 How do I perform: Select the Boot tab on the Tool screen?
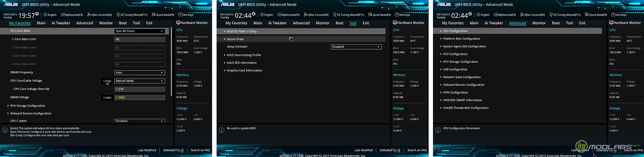pos(339,23)
